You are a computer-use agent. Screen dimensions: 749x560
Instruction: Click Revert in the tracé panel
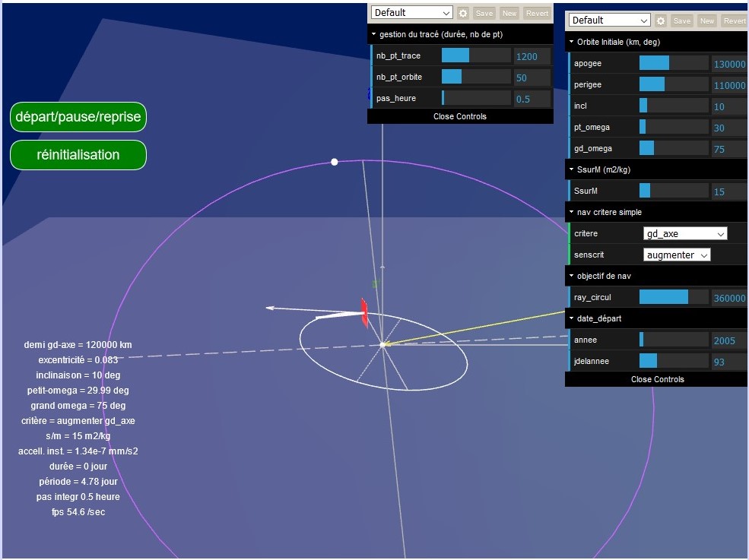(537, 13)
